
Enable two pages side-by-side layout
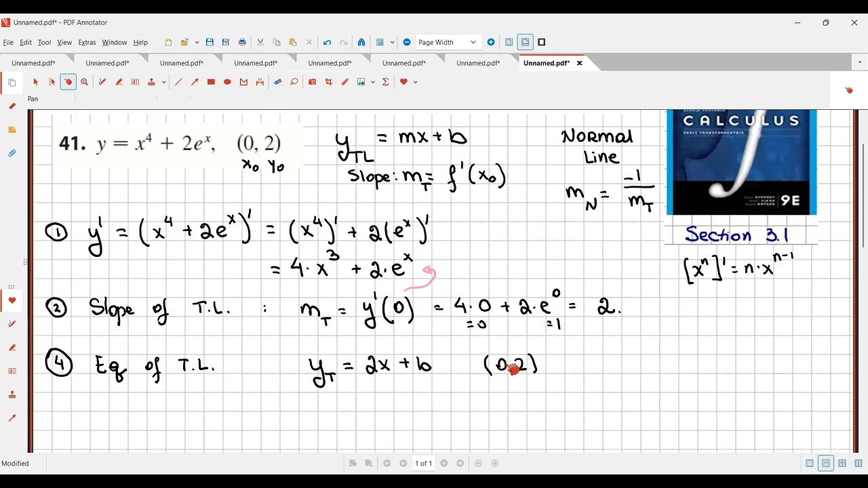tap(842, 464)
